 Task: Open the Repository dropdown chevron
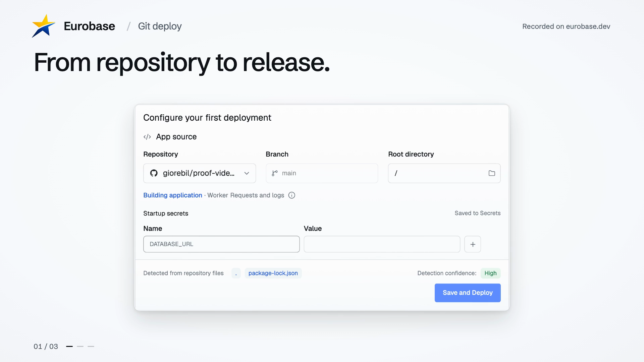247,173
